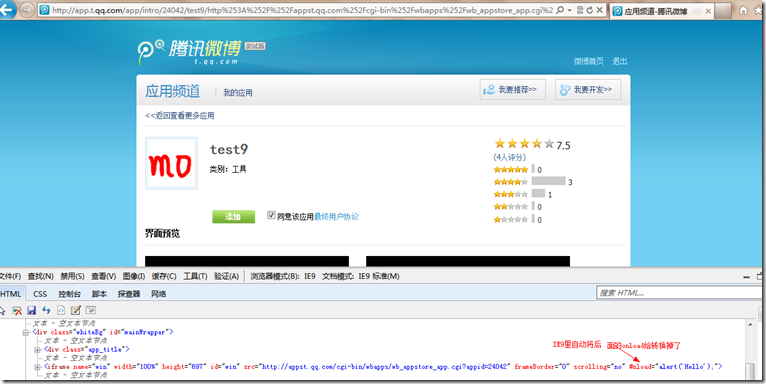Click the element source style document icon
The height and width of the screenshot is (384, 766).
[x=61, y=310]
